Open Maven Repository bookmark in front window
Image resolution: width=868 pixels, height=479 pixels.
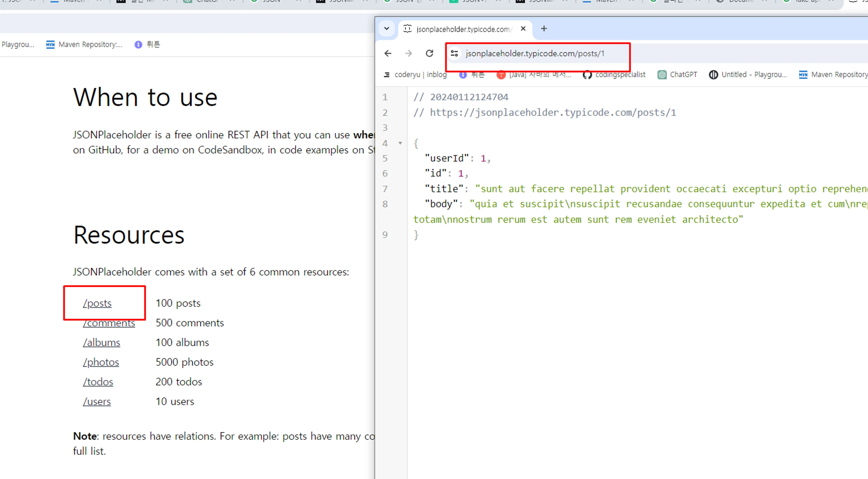point(833,74)
